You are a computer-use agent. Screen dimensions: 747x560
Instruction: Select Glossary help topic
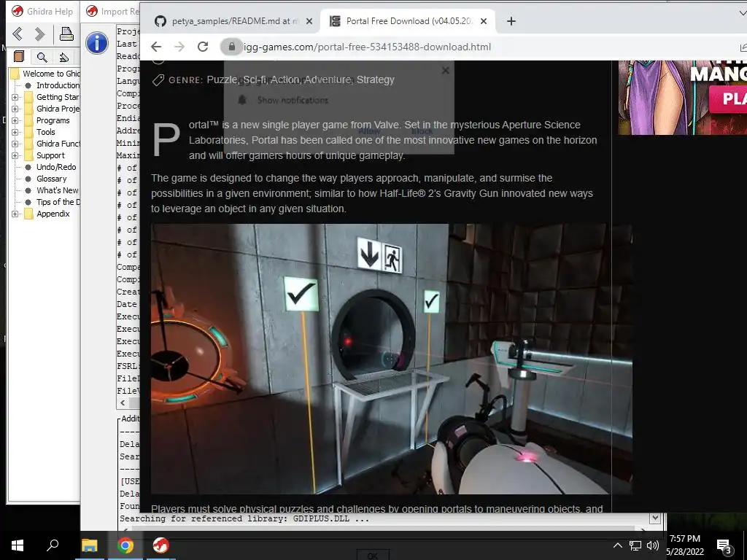tap(52, 179)
